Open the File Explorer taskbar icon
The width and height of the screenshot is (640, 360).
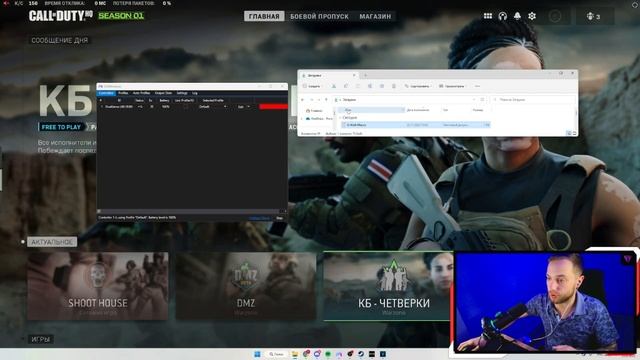click(x=295, y=354)
